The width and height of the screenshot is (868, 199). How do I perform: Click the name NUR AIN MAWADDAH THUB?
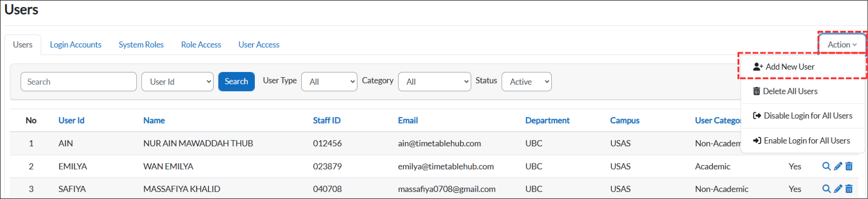(198, 143)
